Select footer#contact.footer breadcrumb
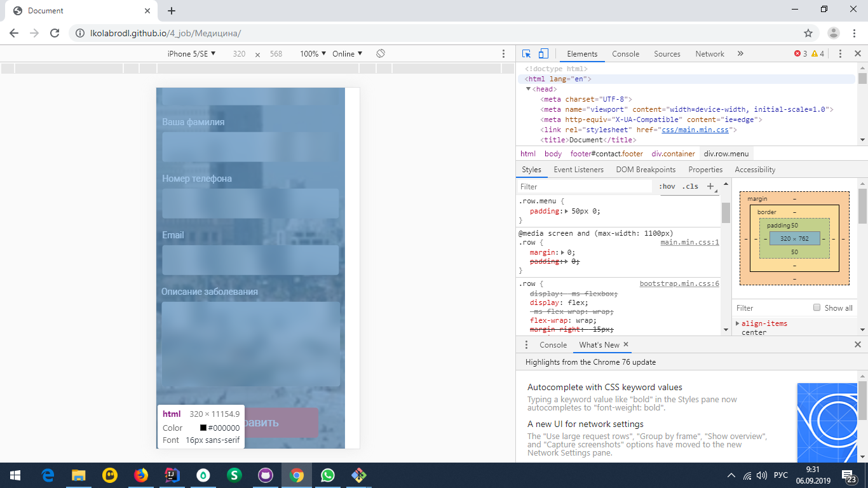 [606, 154]
